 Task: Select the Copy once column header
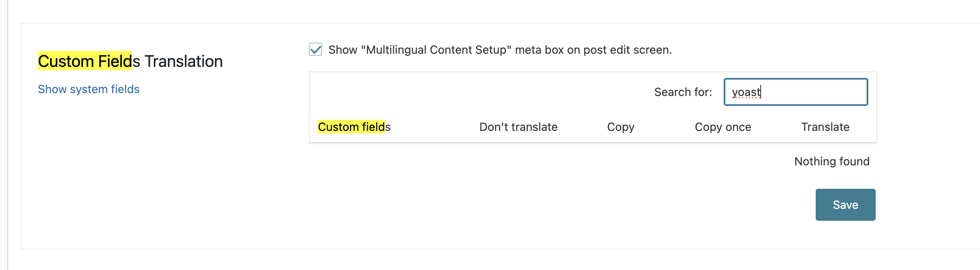click(723, 127)
